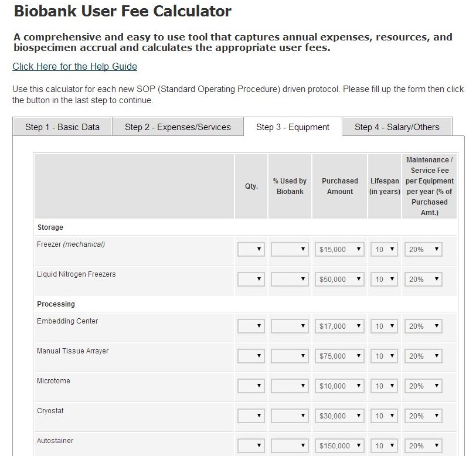Open the Help Guide link
This screenshot has width=476, height=456.
click(74, 67)
